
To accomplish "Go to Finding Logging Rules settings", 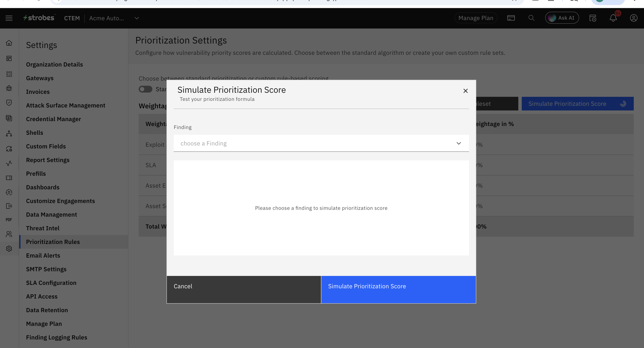I will [x=57, y=337].
